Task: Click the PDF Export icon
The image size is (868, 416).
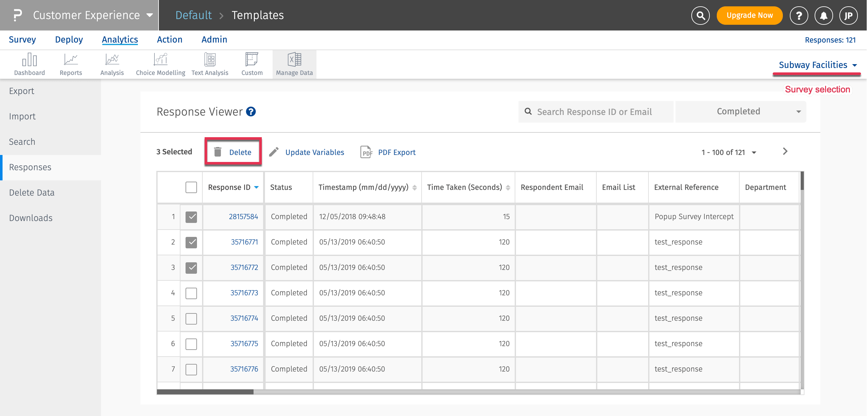Action: (366, 152)
